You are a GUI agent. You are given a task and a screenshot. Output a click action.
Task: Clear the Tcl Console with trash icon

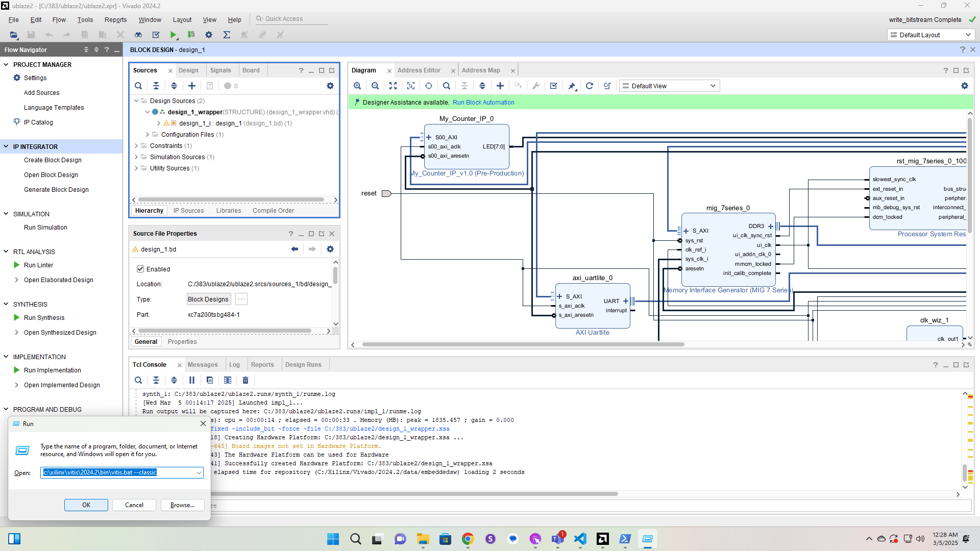246,380
